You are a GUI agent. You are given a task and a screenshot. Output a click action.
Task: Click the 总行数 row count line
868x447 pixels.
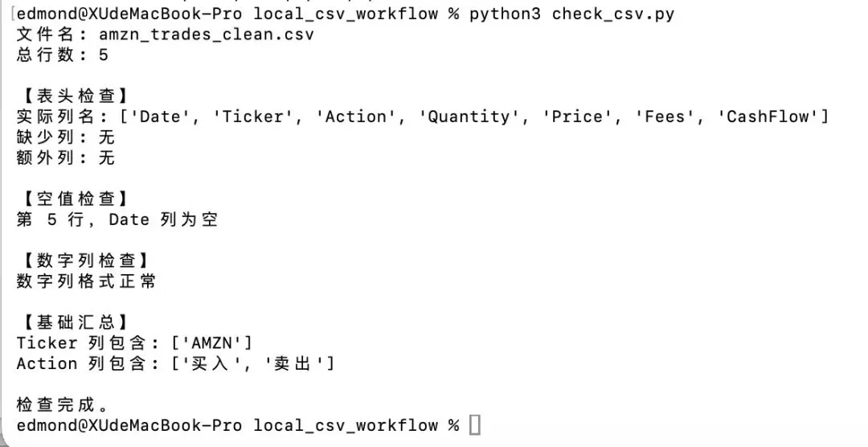(62, 55)
